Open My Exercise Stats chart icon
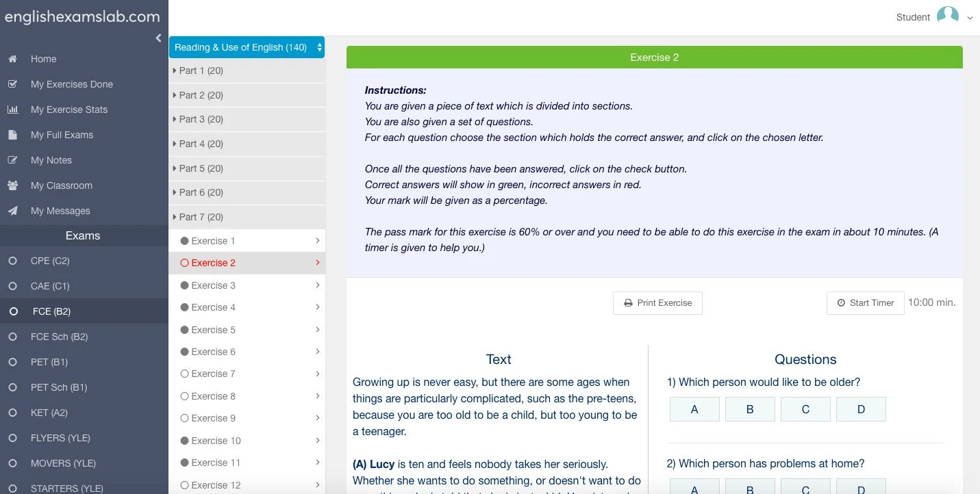 pyautogui.click(x=12, y=110)
